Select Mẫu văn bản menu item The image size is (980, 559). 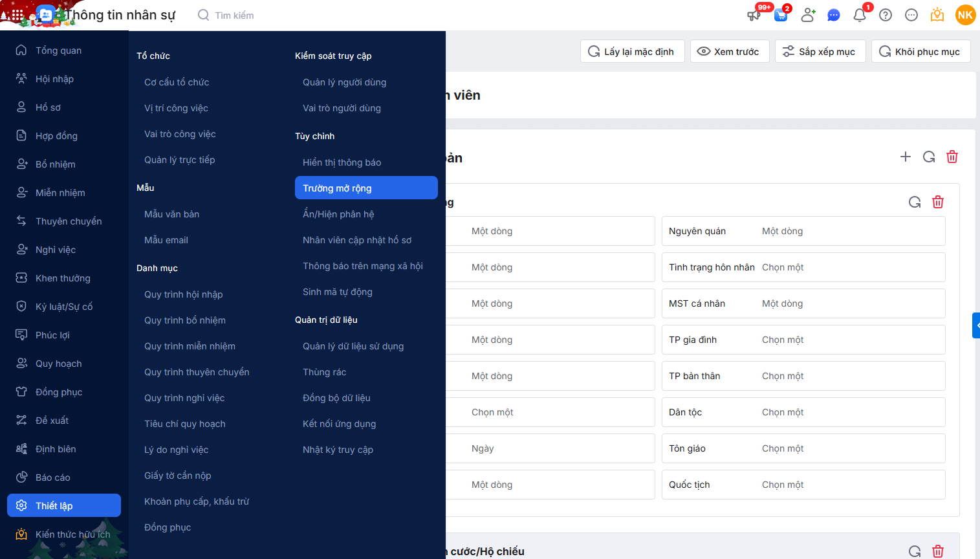[171, 214]
